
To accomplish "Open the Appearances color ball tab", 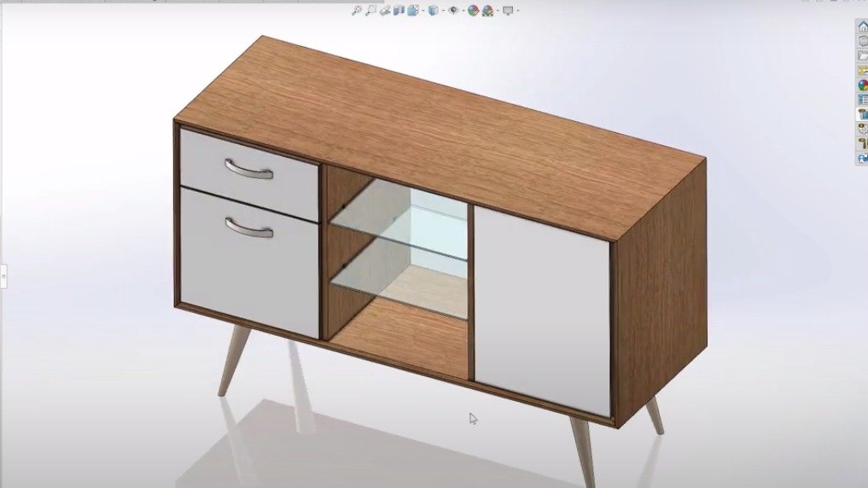I will pos(862,85).
